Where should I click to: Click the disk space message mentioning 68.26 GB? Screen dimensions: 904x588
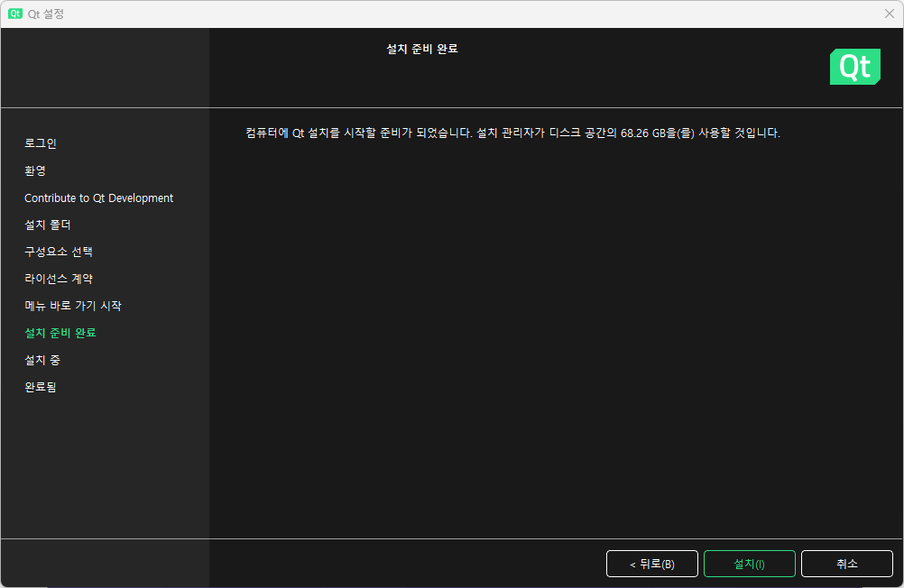coord(512,133)
